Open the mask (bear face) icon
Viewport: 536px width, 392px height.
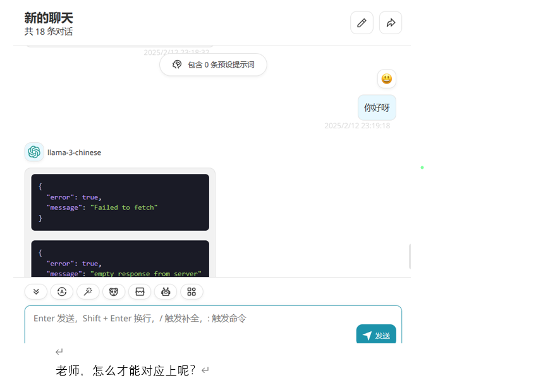[114, 291]
